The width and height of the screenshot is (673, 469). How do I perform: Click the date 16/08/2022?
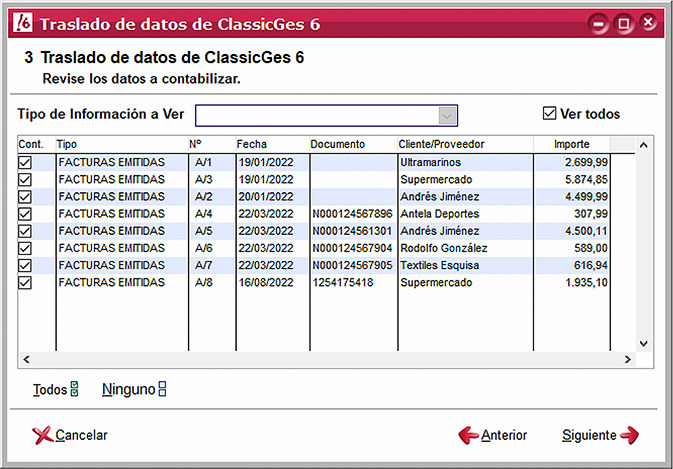pyautogui.click(x=266, y=282)
